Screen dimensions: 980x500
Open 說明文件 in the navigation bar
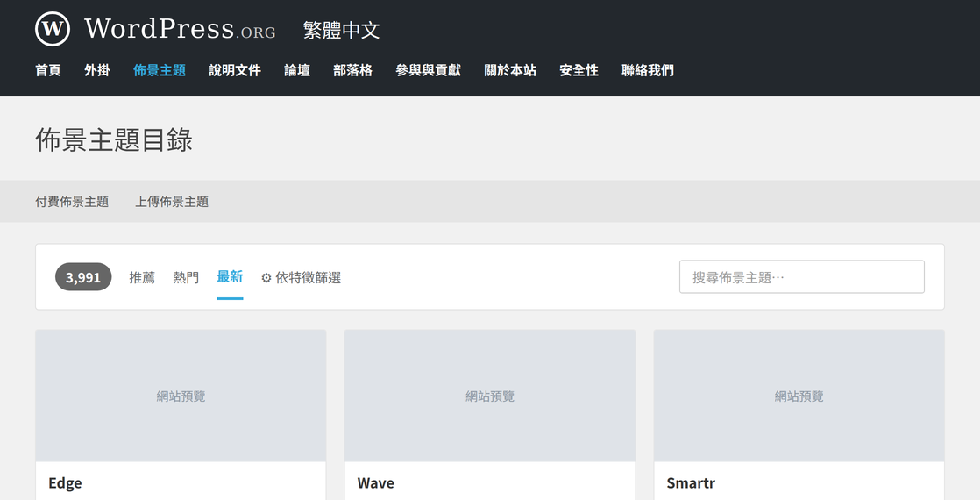coord(234,71)
